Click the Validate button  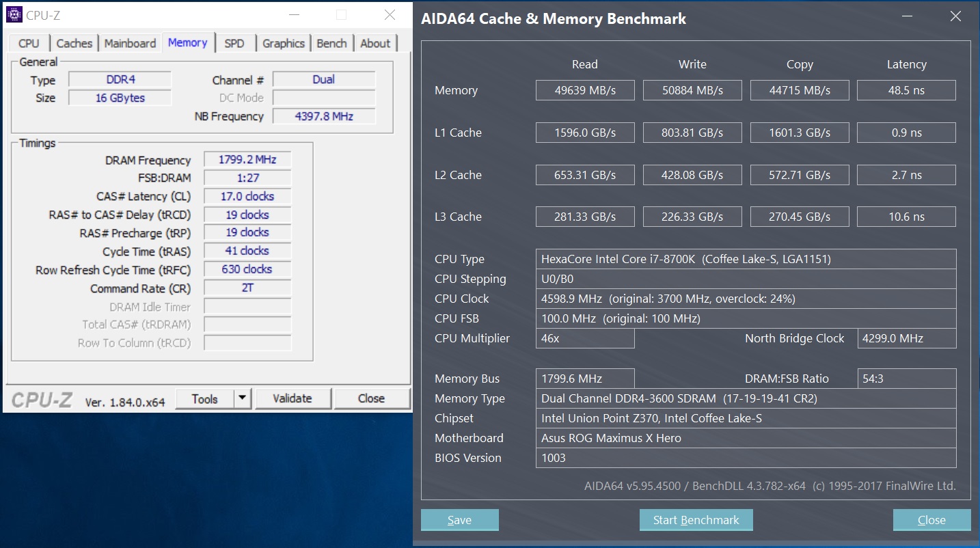coord(292,398)
